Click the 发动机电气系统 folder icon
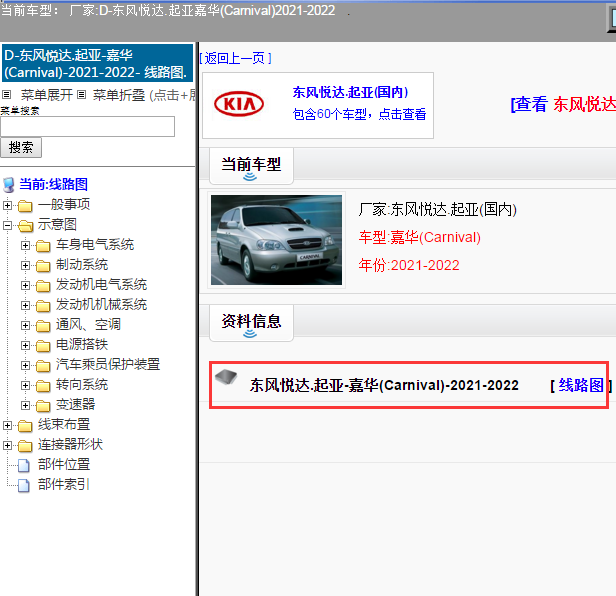Screen dimensions: 616x596 [x=43, y=286]
